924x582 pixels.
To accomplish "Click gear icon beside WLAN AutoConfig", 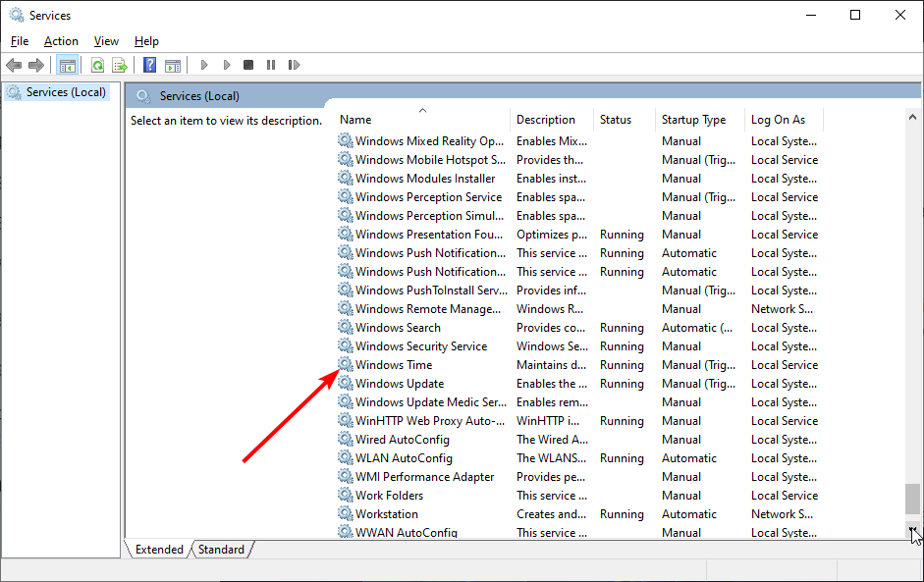I will [346, 457].
